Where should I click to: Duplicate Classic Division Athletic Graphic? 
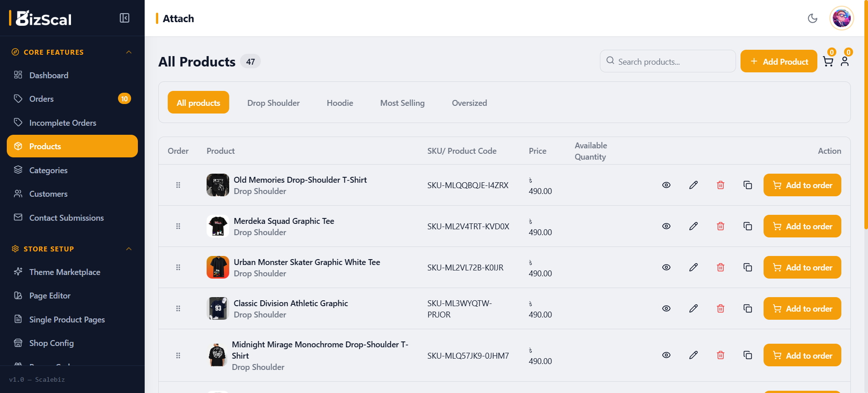tap(748, 308)
